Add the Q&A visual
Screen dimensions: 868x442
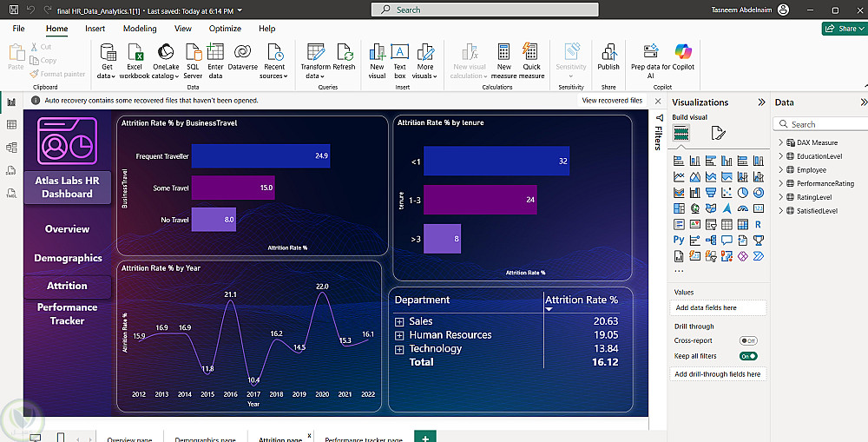point(727,240)
